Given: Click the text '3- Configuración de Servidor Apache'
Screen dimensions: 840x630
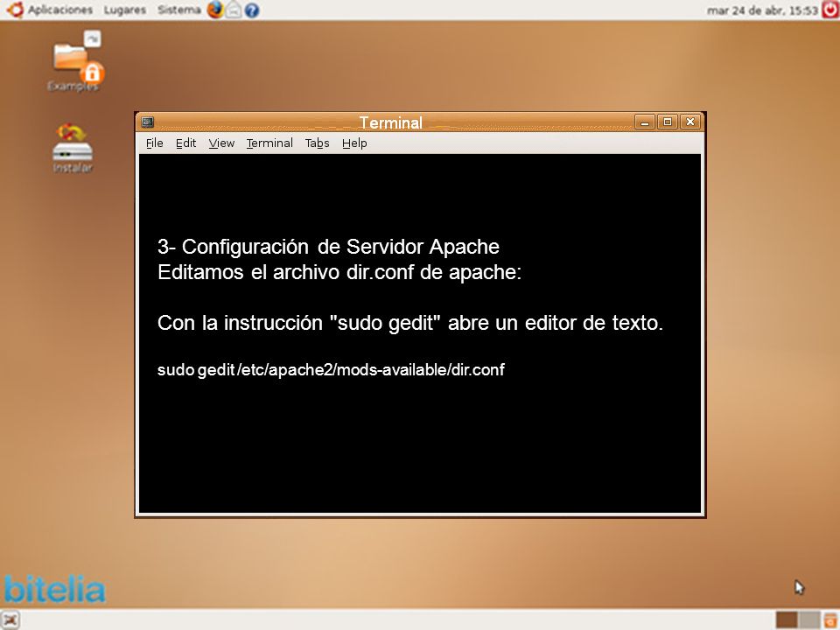Looking at the screenshot, I should [x=328, y=247].
